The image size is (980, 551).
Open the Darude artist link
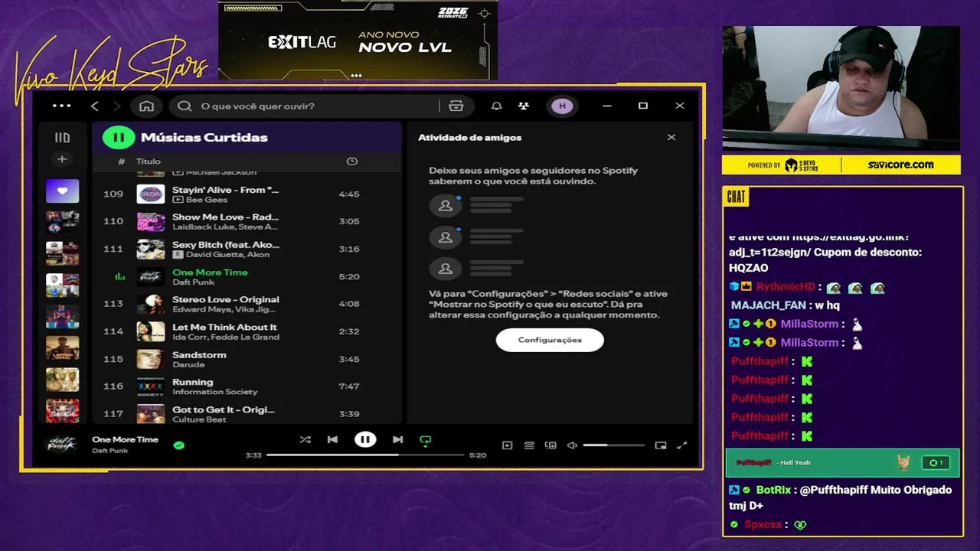188,364
